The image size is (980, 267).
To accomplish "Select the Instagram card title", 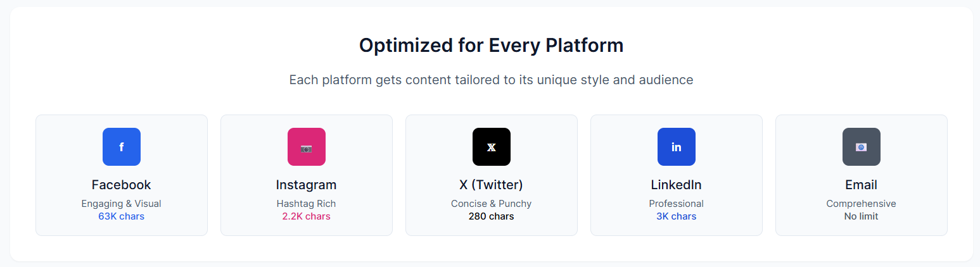I will click(307, 185).
